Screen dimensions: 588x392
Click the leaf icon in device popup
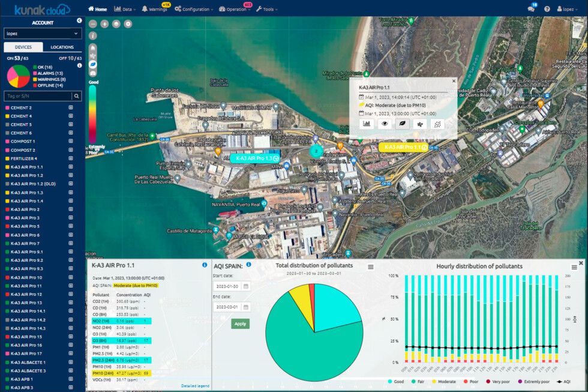(x=402, y=124)
